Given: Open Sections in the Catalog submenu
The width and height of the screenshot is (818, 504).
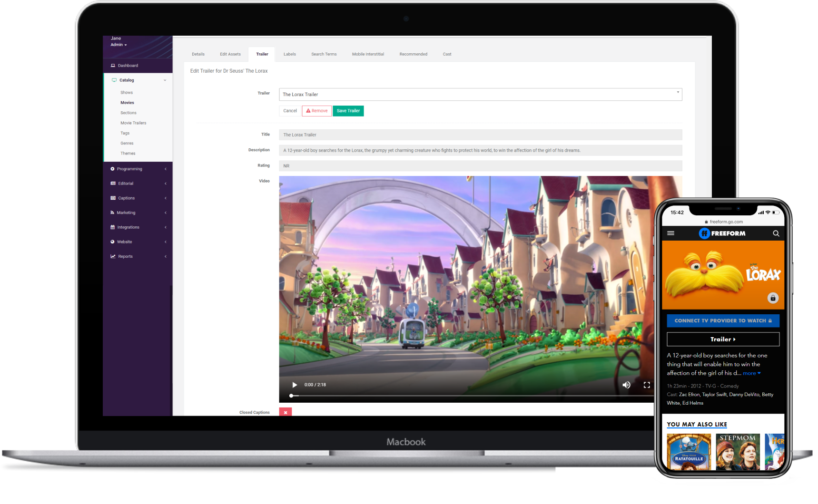Looking at the screenshot, I should pos(128,113).
